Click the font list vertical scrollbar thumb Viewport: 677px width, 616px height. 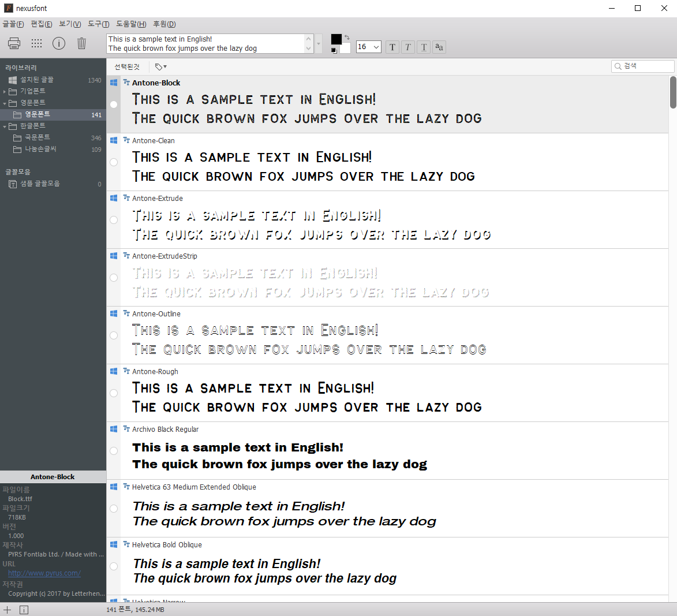click(673, 92)
